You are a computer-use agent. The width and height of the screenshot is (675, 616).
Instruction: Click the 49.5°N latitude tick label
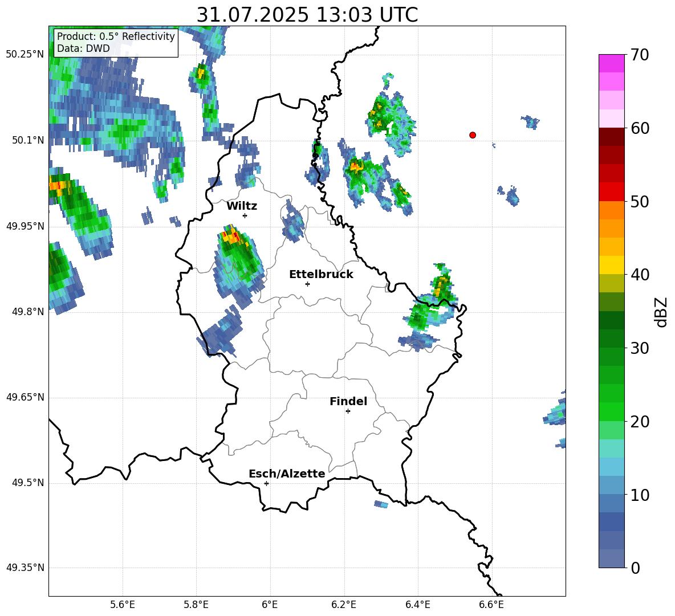[27, 483]
